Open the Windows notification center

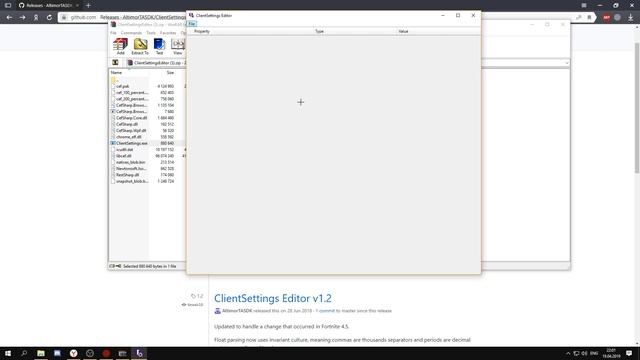629,353
